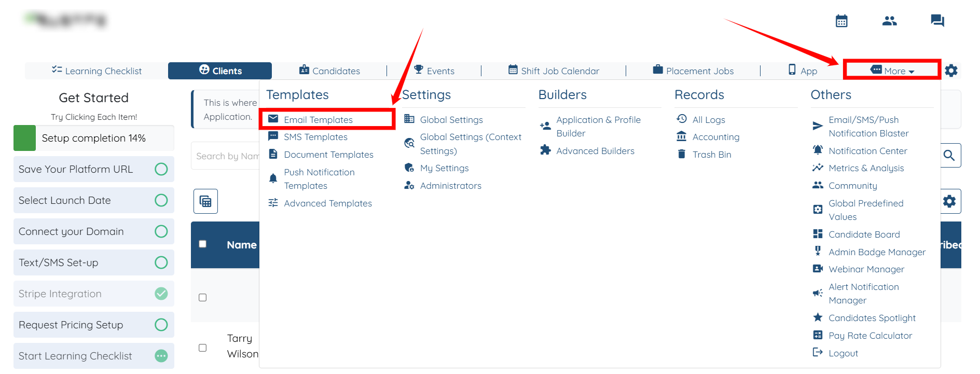
Task: Open Application & Profile Builder
Action: 598,127
